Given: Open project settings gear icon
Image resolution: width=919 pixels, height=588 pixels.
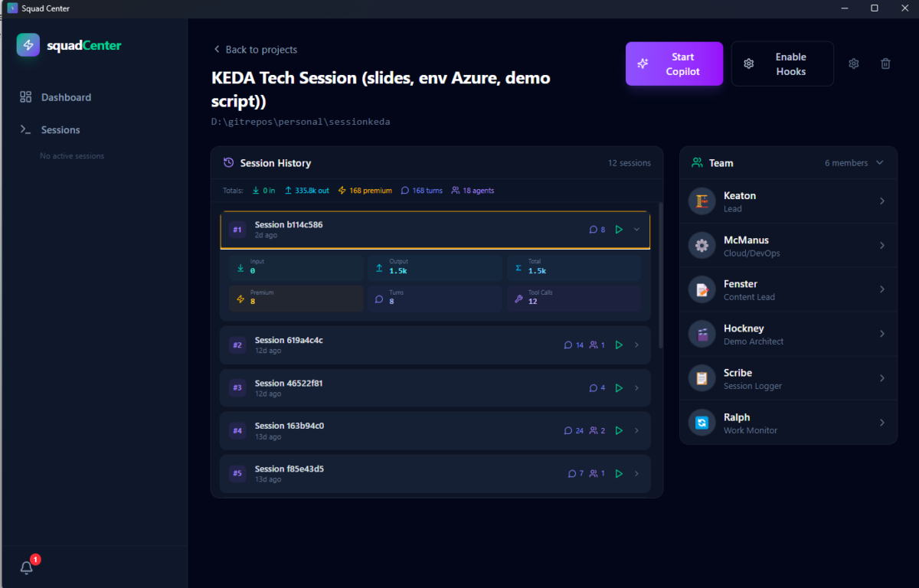Looking at the screenshot, I should tap(854, 64).
